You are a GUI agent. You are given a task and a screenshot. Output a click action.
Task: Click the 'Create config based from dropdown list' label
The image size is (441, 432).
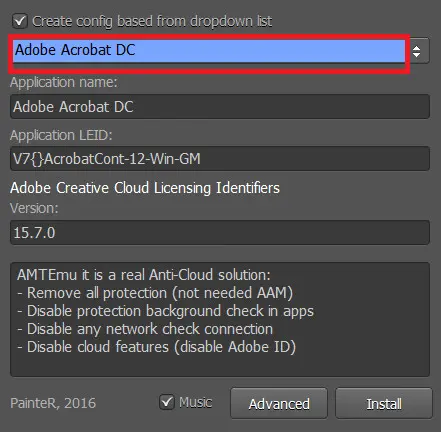coord(152,21)
